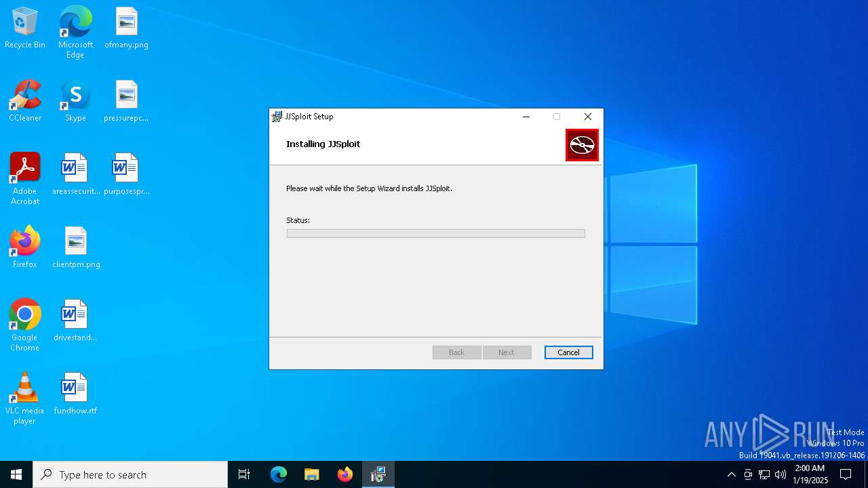868x488 pixels.
Task: Select the Skype desktop shortcut
Action: (75, 101)
